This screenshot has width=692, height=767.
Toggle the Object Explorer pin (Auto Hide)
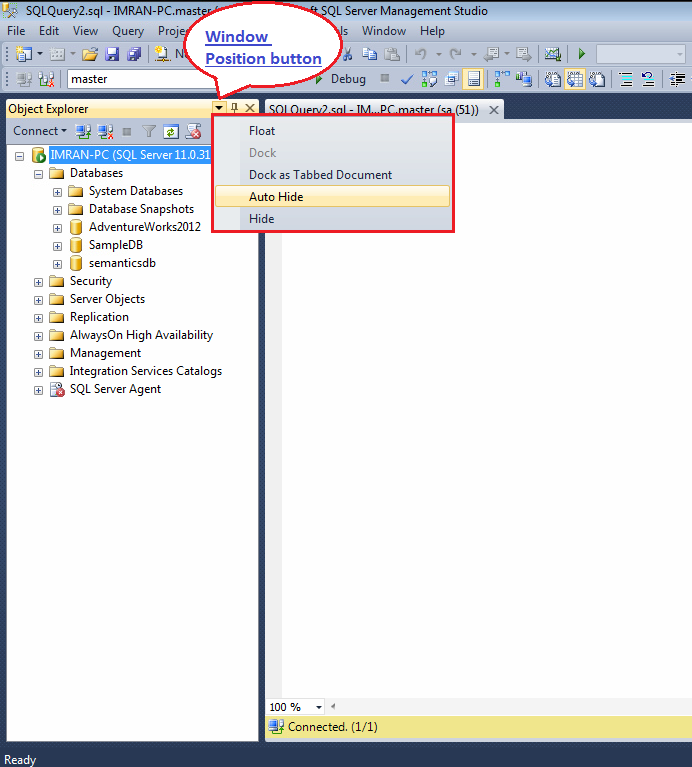click(x=235, y=108)
